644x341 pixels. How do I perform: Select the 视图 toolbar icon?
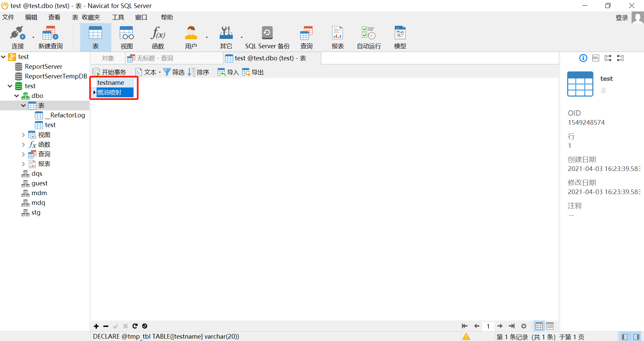click(x=126, y=37)
